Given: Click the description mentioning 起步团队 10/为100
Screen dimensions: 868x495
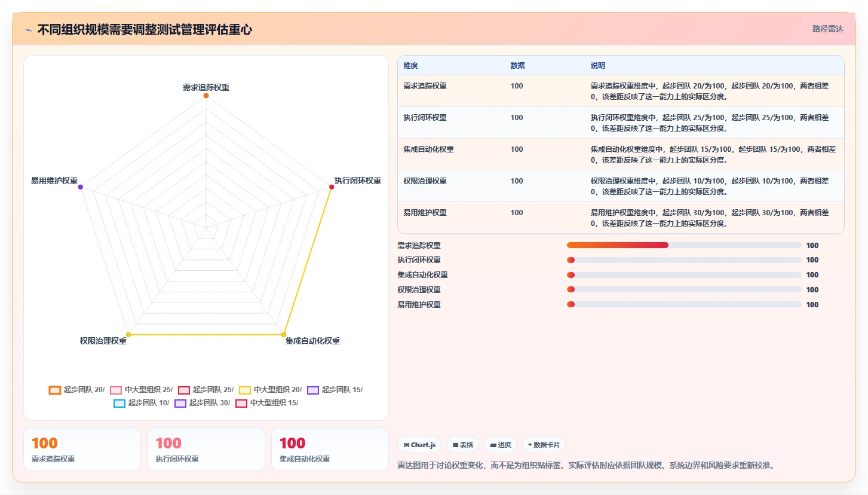Looking at the screenshot, I should [710, 186].
